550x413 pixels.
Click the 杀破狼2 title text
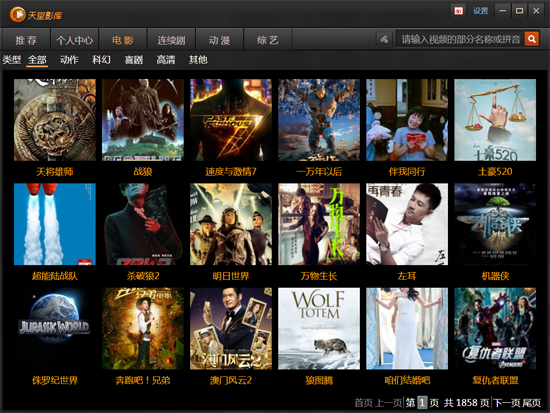(143, 276)
